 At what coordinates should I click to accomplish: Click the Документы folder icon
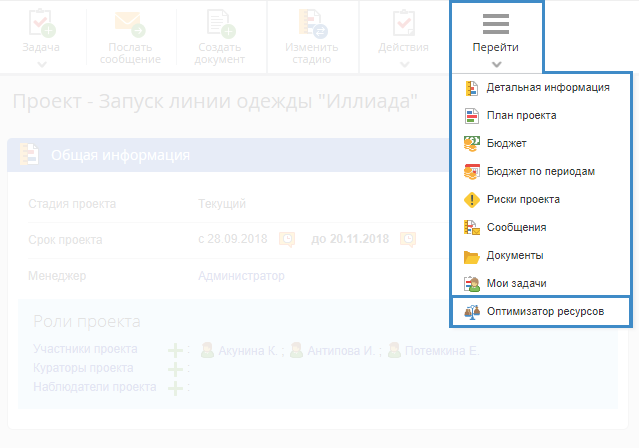tap(472, 256)
